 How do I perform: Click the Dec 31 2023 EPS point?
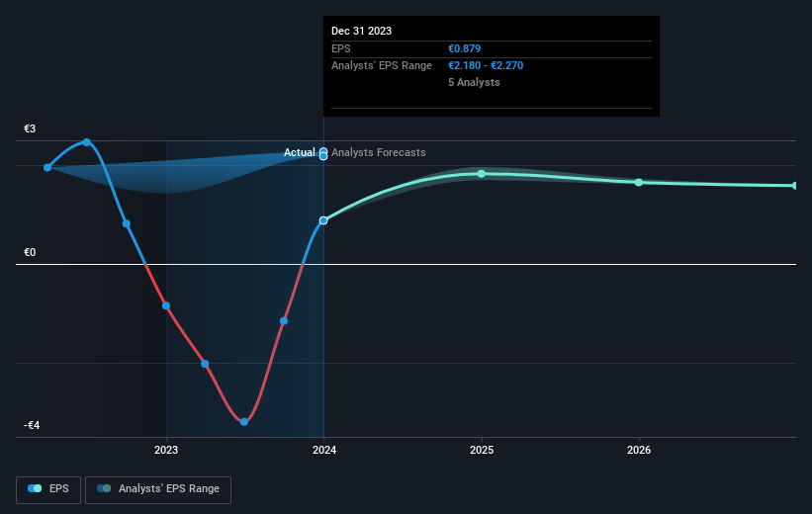[323, 220]
